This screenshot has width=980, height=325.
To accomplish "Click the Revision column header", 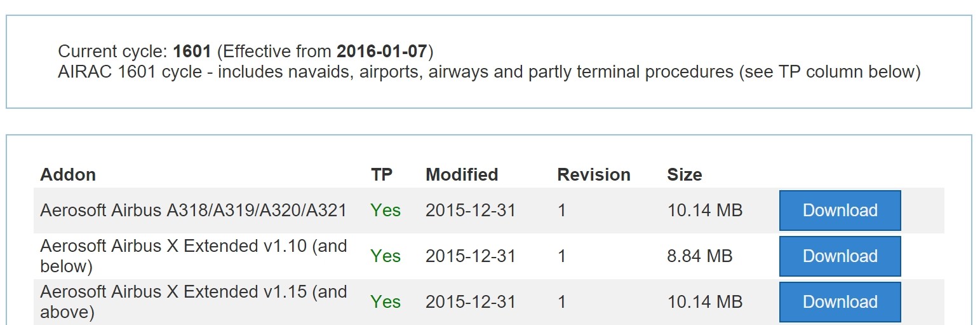I will coord(594,175).
